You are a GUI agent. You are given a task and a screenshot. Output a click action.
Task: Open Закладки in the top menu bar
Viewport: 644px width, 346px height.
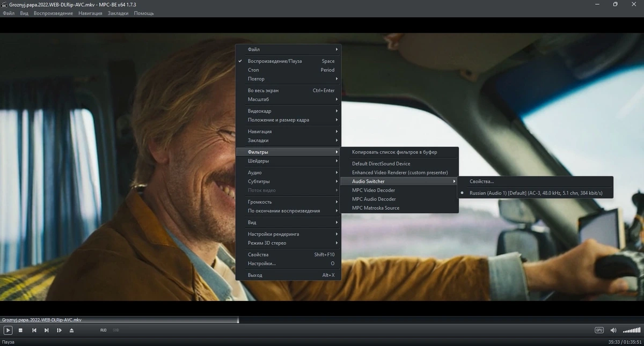pyautogui.click(x=118, y=13)
